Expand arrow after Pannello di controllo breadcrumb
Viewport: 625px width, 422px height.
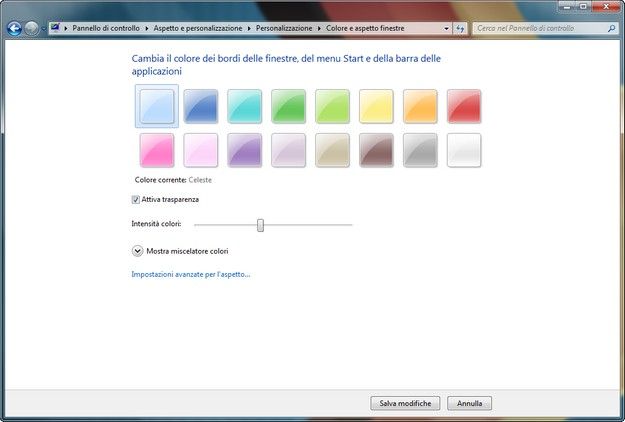coord(147,28)
